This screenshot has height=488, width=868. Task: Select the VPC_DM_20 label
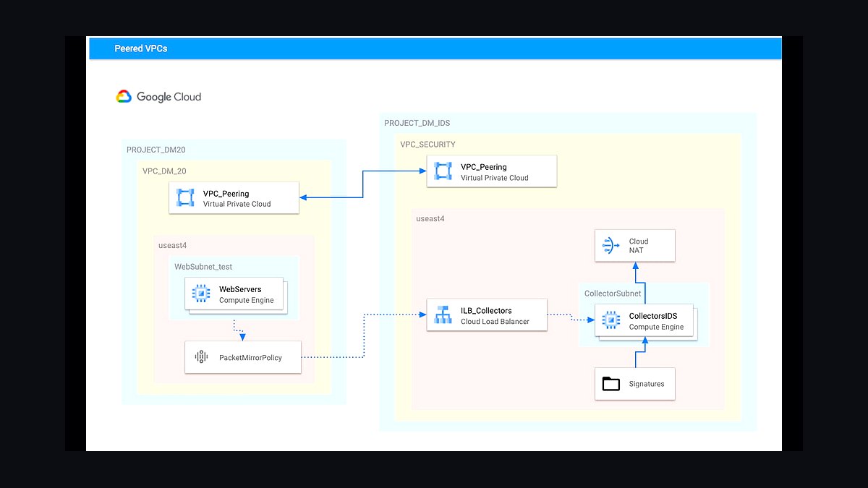point(164,171)
